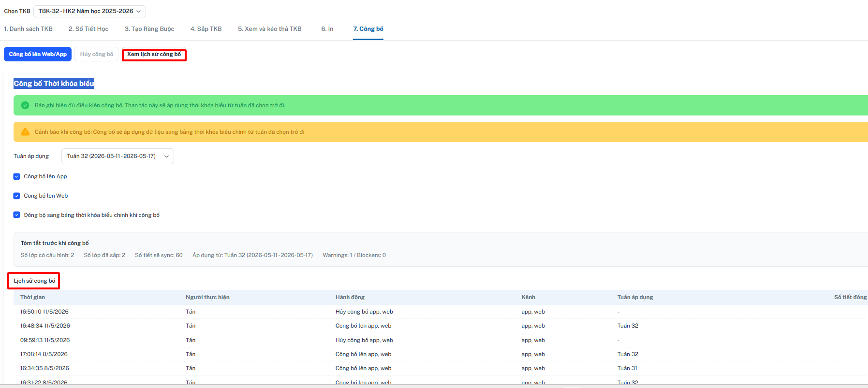The width and height of the screenshot is (868, 388).
Task: Open the 4. Sắp TKB tab
Action: 206,29
